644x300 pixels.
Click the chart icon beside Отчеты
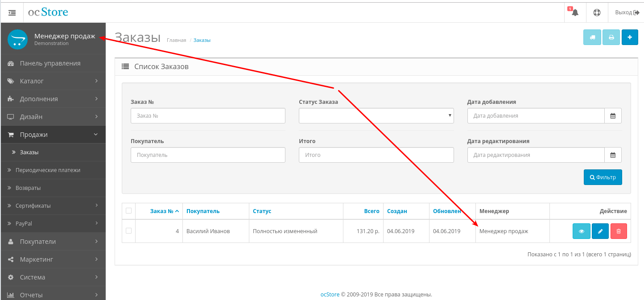[x=11, y=295]
